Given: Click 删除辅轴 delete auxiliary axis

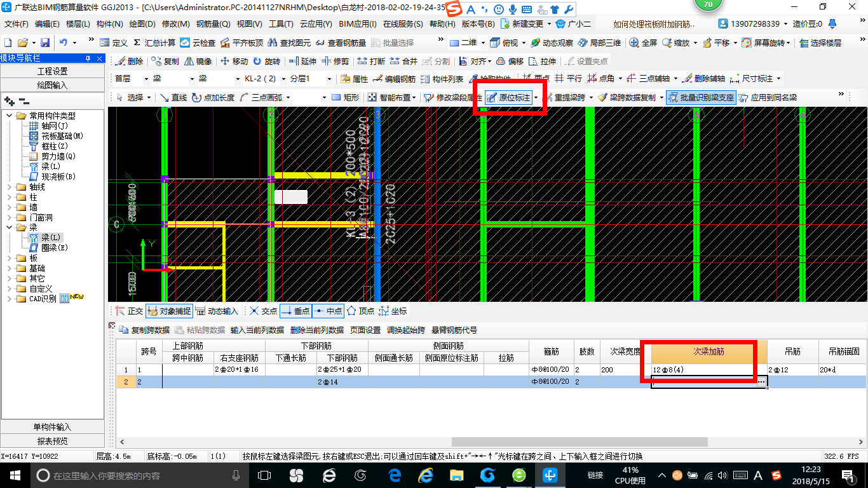Looking at the screenshot, I should click(x=703, y=79).
